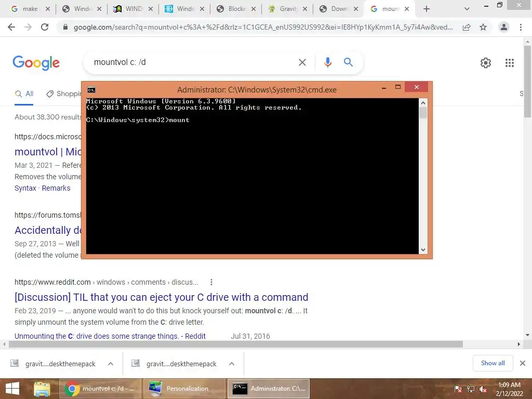Click the cmd scrollbar down arrow

click(x=423, y=250)
